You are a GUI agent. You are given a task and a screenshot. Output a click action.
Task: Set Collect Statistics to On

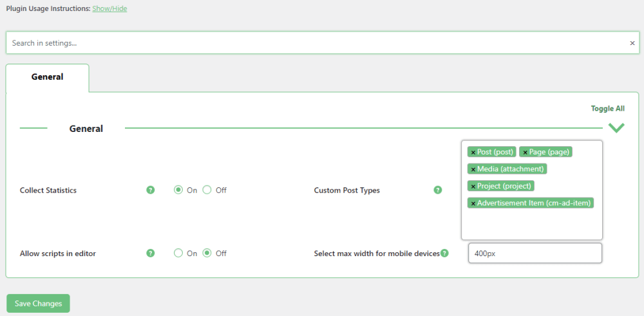[x=178, y=191]
